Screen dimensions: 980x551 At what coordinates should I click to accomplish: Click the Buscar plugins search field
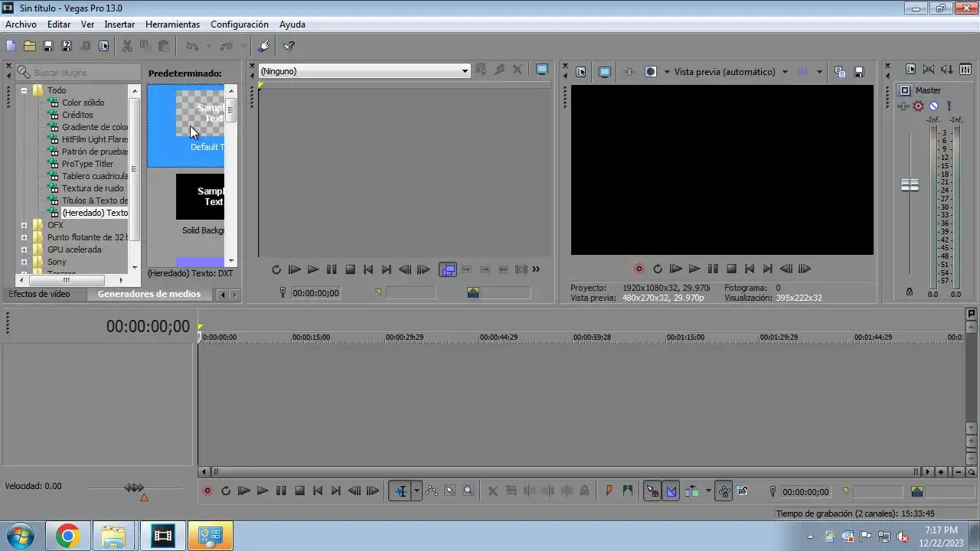tap(78, 73)
